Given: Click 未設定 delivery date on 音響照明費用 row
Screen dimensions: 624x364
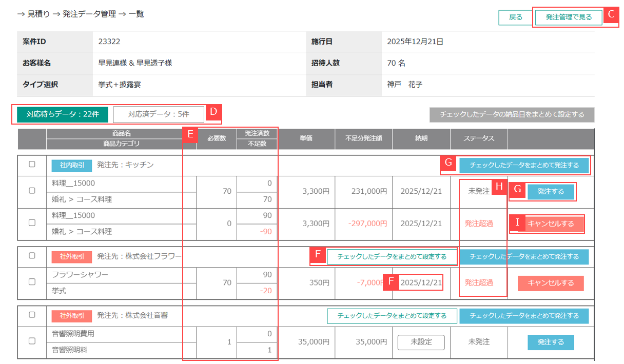Looking at the screenshot, I should (x=421, y=342).
